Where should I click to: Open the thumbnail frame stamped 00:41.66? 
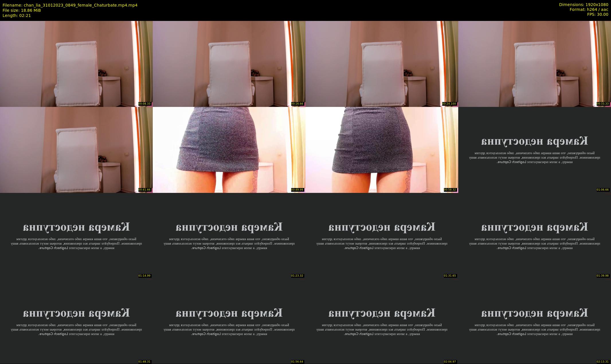point(76,150)
